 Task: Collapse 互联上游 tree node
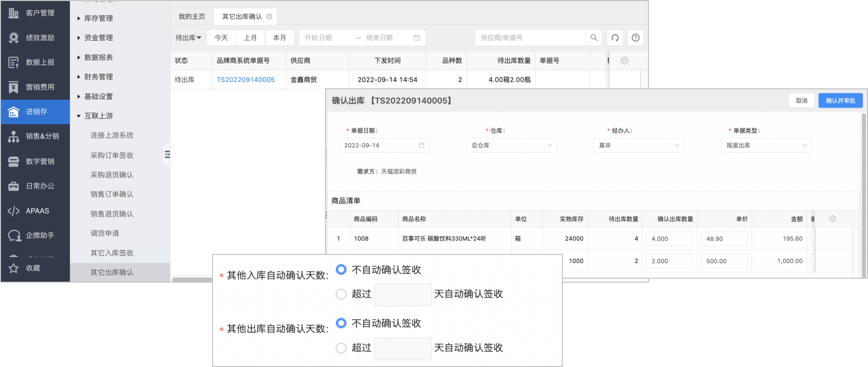79,116
